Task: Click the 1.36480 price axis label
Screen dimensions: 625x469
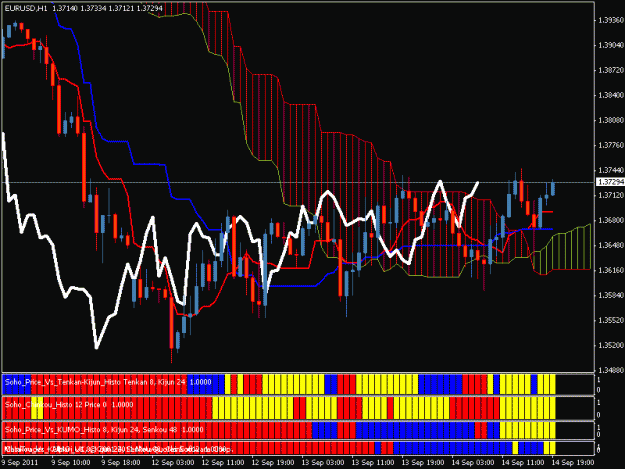Action: [x=611, y=245]
